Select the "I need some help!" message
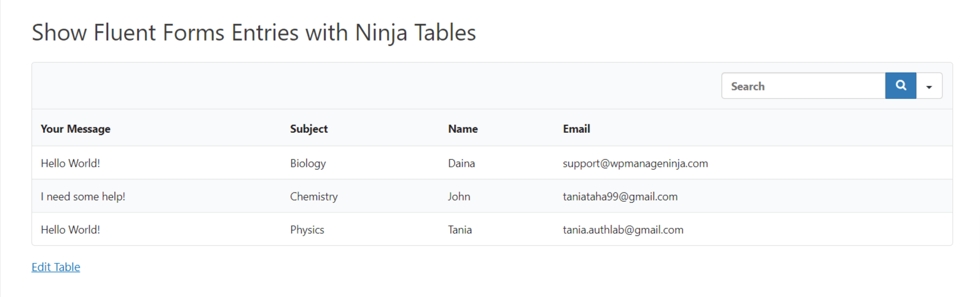Image resolution: width=980 pixels, height=297 pixels. pos(83,196)
